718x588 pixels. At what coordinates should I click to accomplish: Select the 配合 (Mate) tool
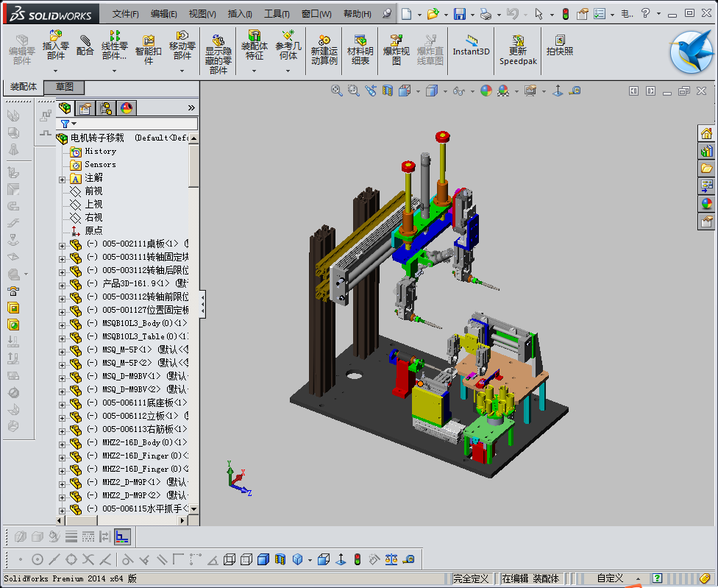pyautogui.click(x=85, y=45)
